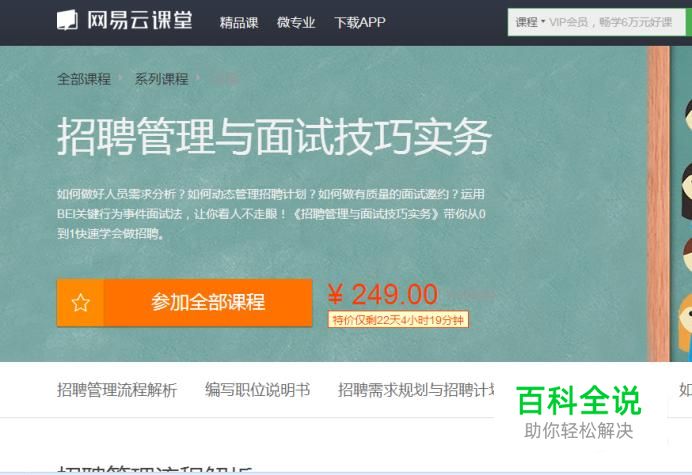The width and height of the screenshot is (692, 475).
Task: Click the 特价仅剩 countdown label
Action: click(x=398, y=320)
